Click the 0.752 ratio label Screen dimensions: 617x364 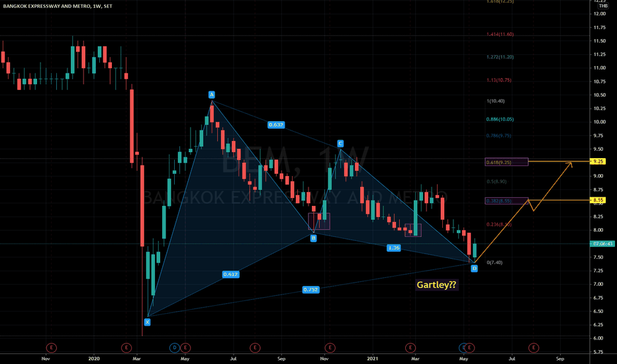click(x=310, y=290)
